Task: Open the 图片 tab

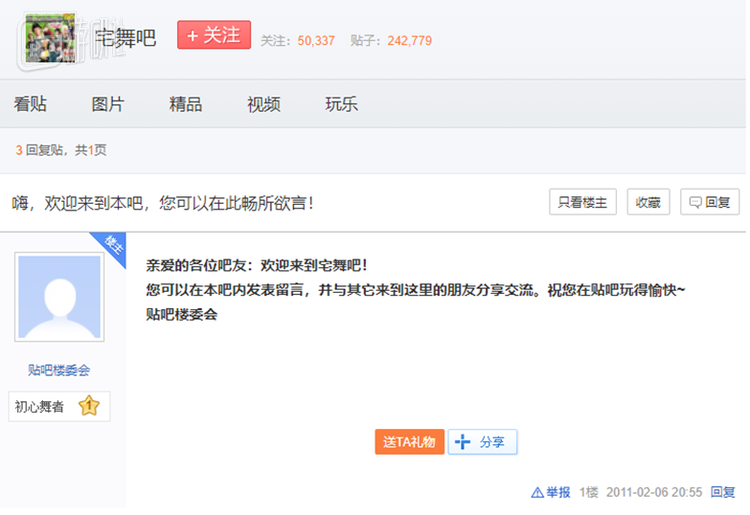Action: [108, 104]
